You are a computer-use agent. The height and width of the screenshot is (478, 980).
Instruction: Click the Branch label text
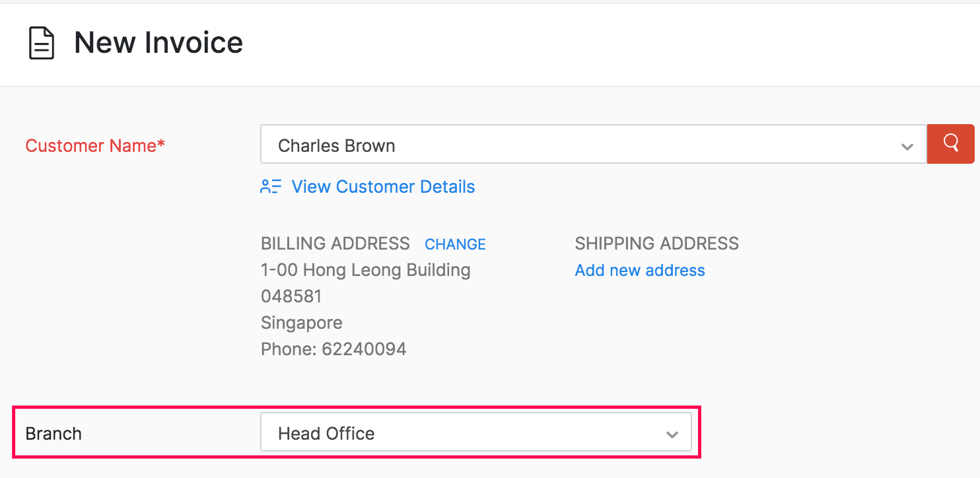(53, 433)
